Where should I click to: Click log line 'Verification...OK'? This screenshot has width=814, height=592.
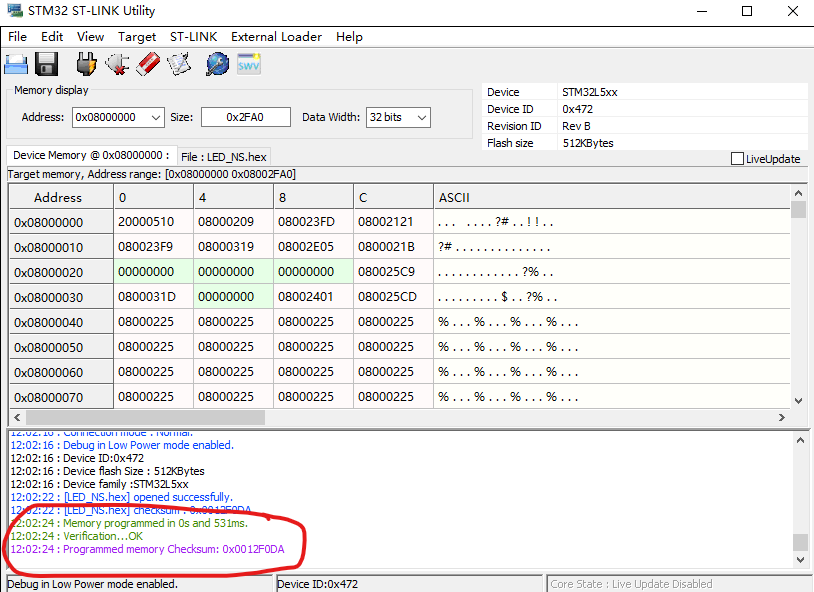pos(77,536)
